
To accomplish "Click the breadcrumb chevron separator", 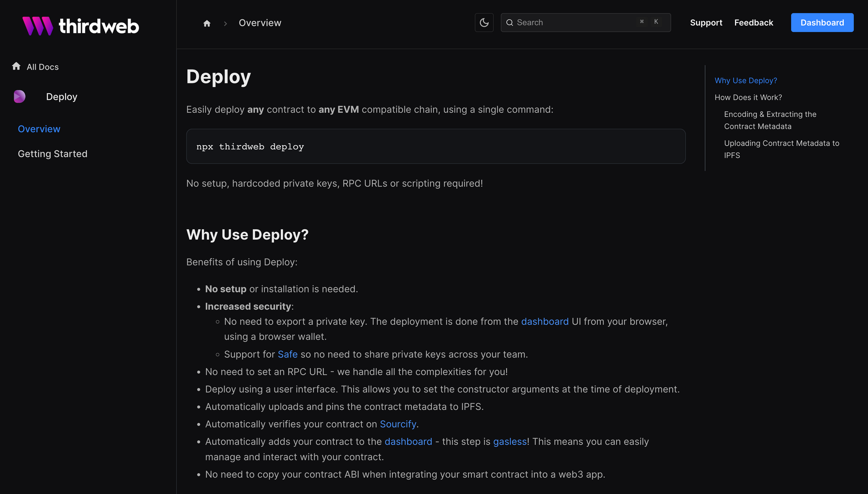I will [225, 23].
